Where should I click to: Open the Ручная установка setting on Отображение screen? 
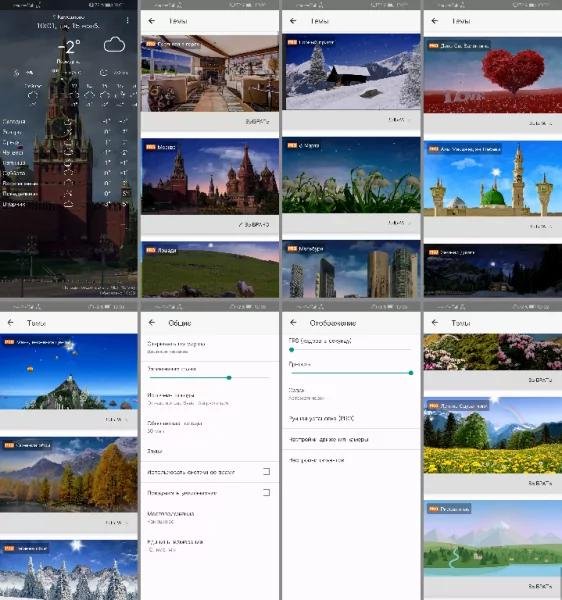[351, 418]
